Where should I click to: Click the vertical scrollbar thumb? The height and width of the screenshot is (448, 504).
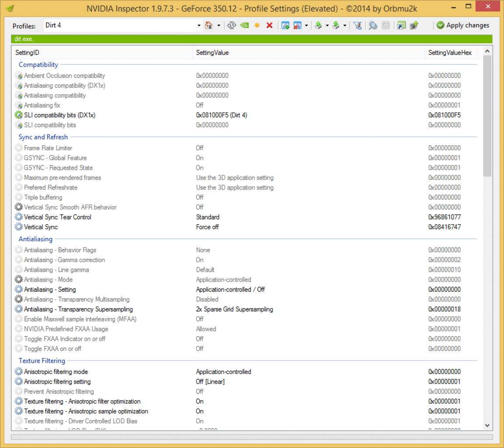pyautogui.click(x=487, y=116)
